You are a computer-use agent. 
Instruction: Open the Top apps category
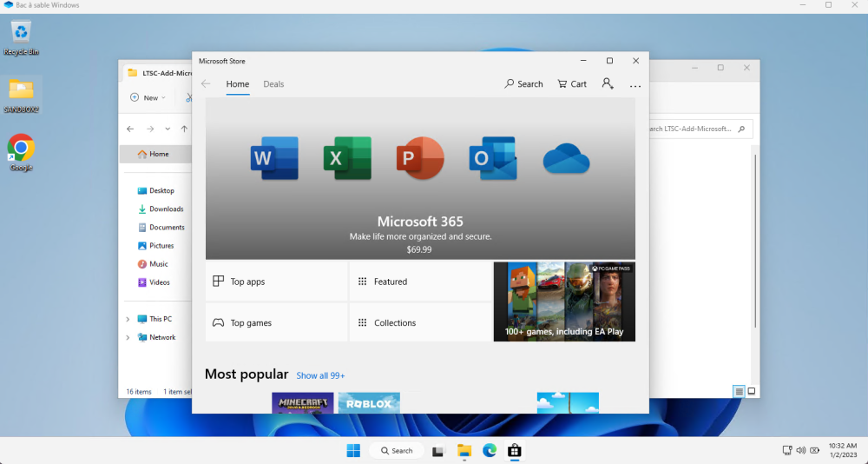click(276, 282)
